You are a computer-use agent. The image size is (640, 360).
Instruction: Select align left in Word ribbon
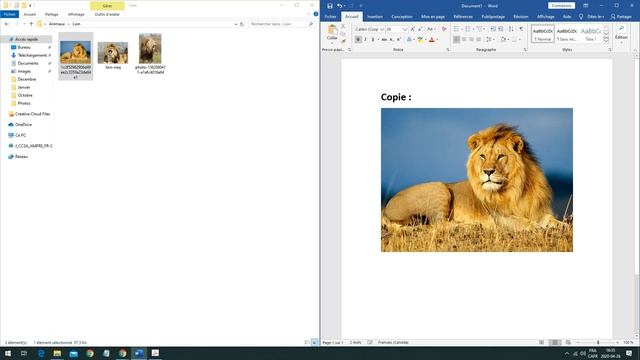[x=456, y=40]
